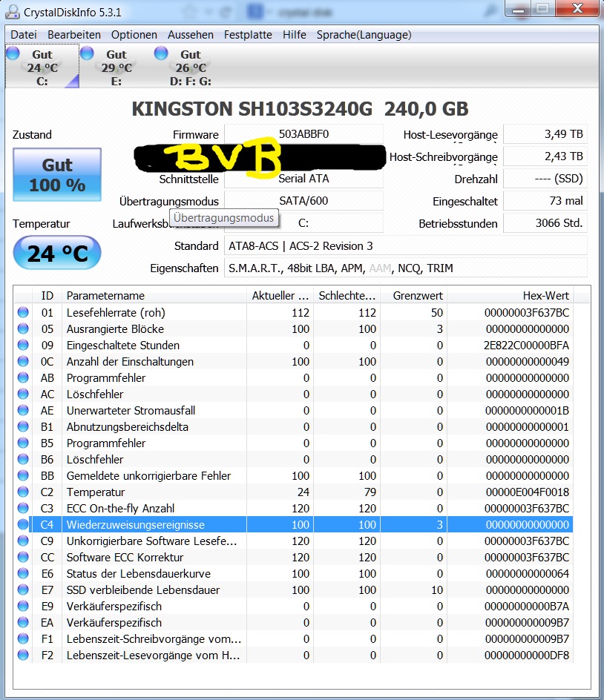
Task: Click status circle icon of drive E:
Action: (x=87, y=53)
